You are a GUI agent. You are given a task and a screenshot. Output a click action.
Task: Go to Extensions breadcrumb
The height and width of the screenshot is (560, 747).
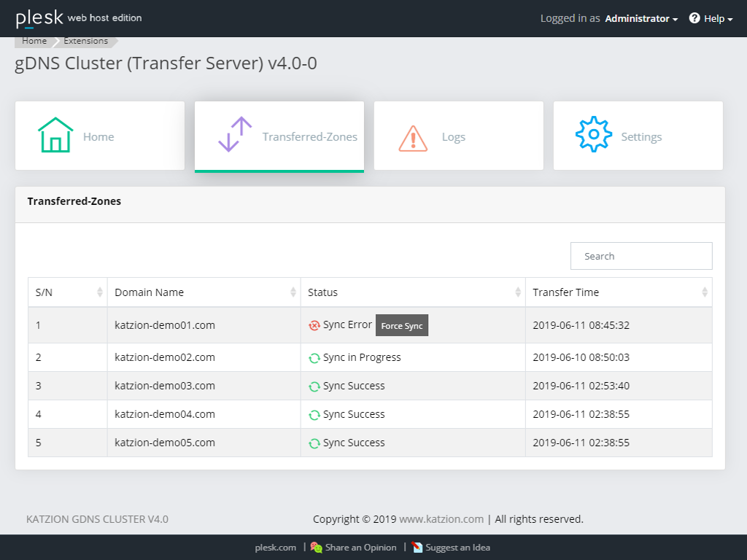click(86, 41)
